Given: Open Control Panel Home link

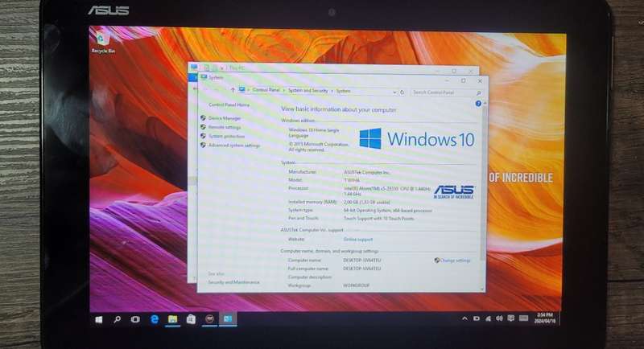Looking at the screenshot, I should point(229,105).
